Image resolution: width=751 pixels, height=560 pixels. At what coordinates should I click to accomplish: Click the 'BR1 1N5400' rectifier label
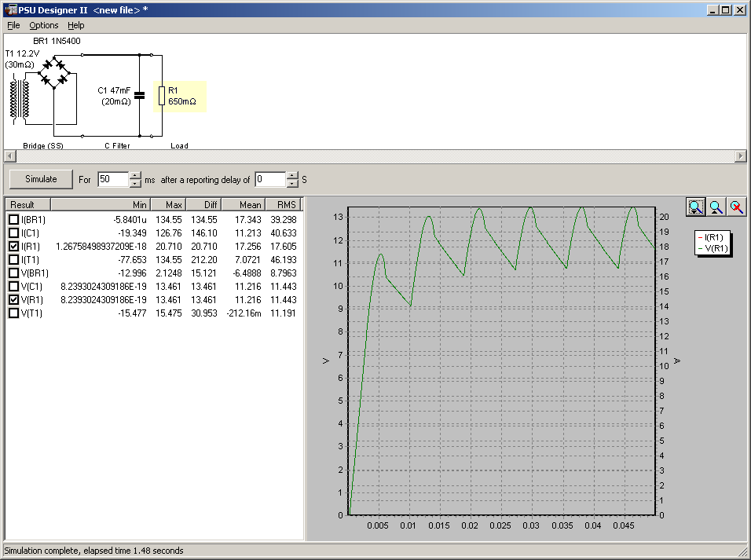click(x=57, y=41)
